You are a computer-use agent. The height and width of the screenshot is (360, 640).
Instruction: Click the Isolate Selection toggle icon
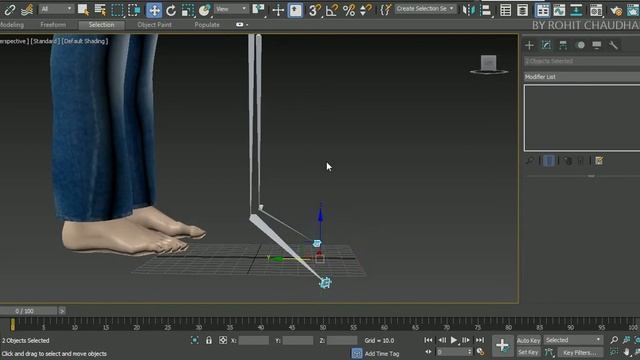(195, 340)
